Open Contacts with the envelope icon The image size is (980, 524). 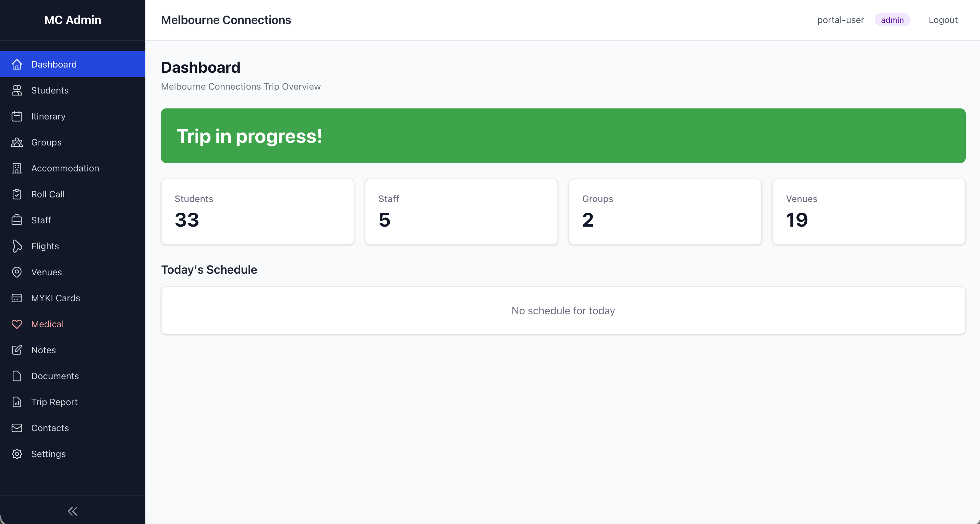tap(17, 428)
